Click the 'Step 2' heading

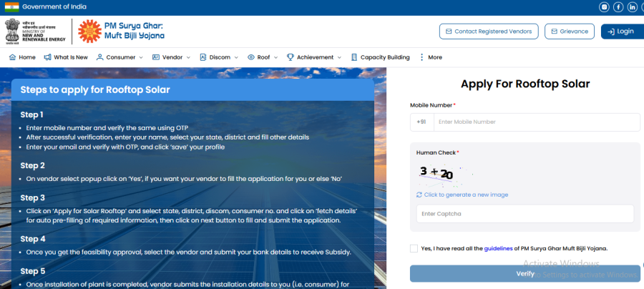[x=32, y=166]
